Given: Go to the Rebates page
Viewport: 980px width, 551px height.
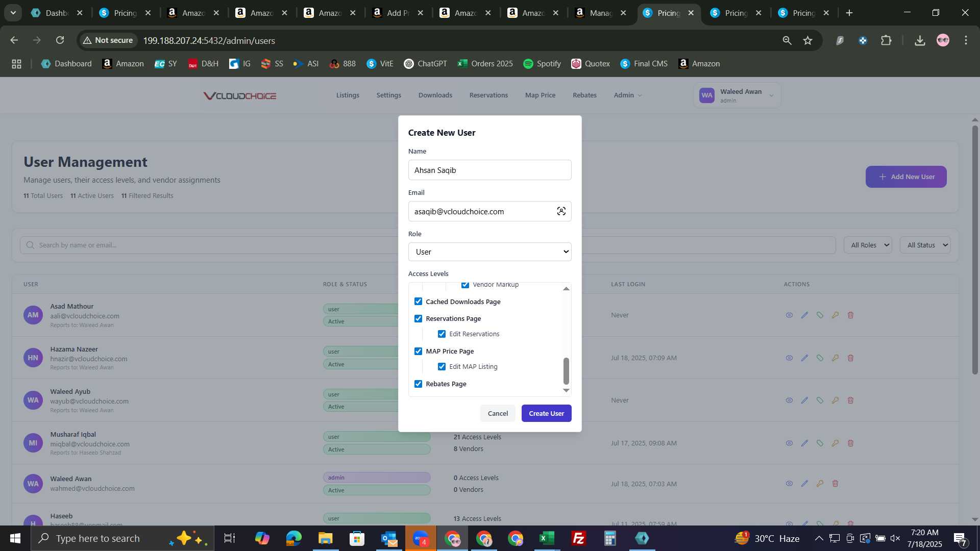Looking at the screenshot, I should pyautogui.click(x=584, y=95).
